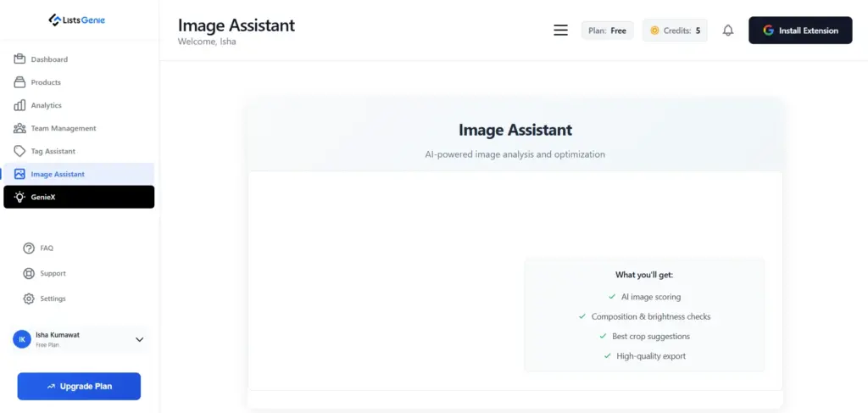Click the Google icon on Install Extension
The height and width of the screenshot is (413, 868).
(768, 31)
